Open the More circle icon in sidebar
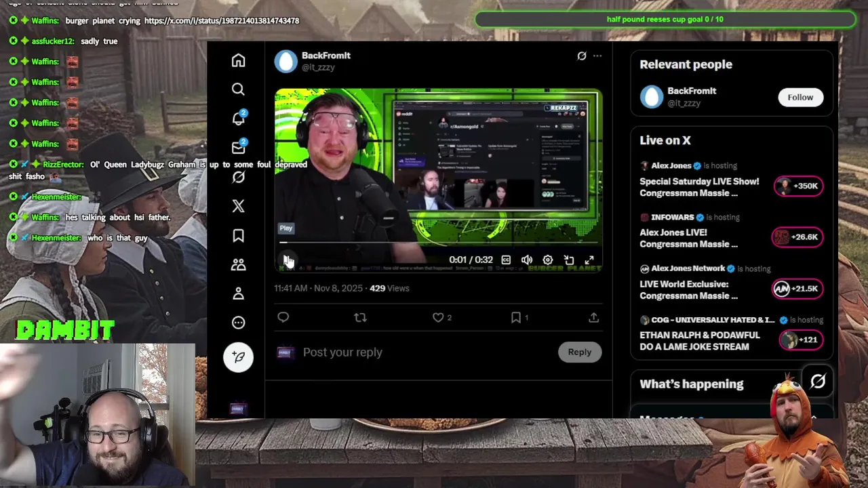The image size is (868, 488). click(x=238, y=323)
